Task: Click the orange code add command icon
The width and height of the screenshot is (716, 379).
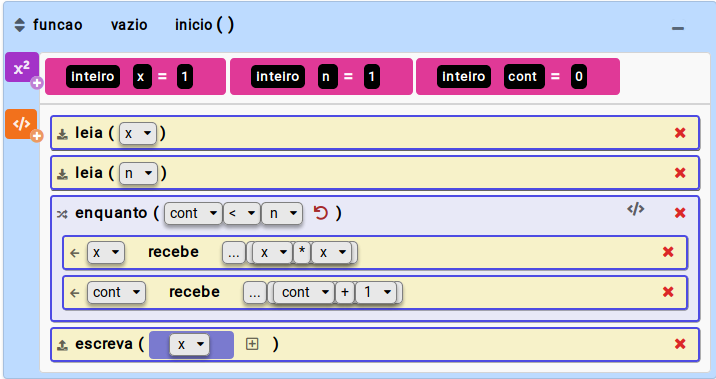Action: click(21, 124)
